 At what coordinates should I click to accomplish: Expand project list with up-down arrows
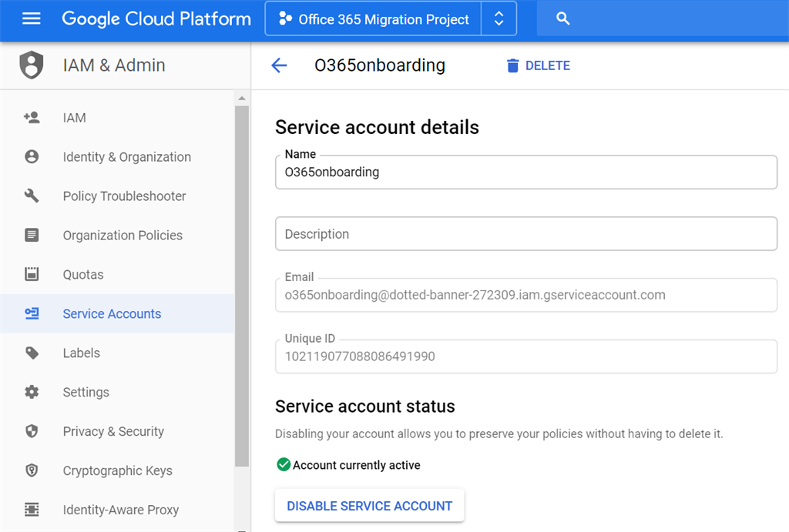(499, 19)
